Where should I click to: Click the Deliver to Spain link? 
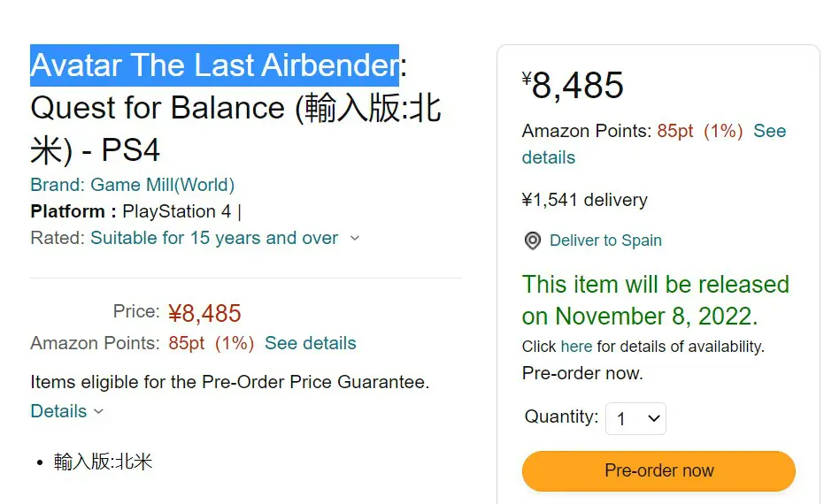tap(605, 241)
